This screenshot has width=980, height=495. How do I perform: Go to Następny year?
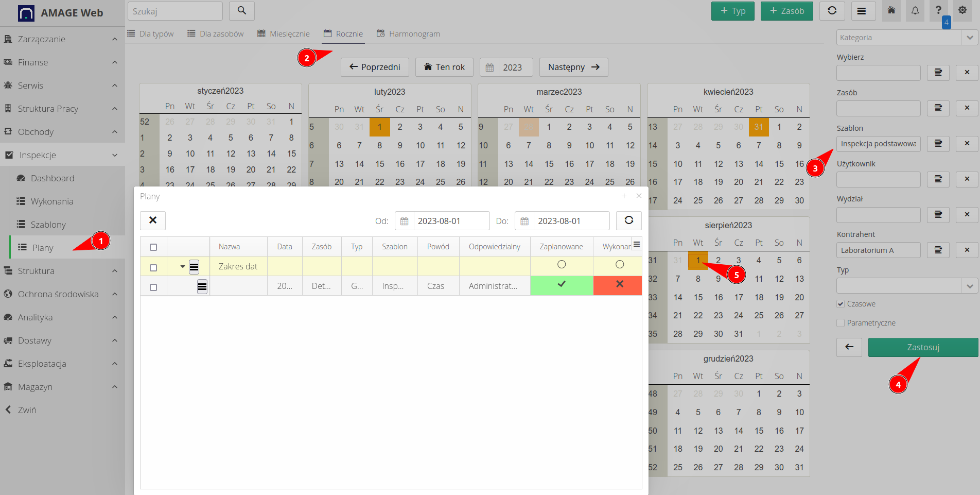pos(573,67)
